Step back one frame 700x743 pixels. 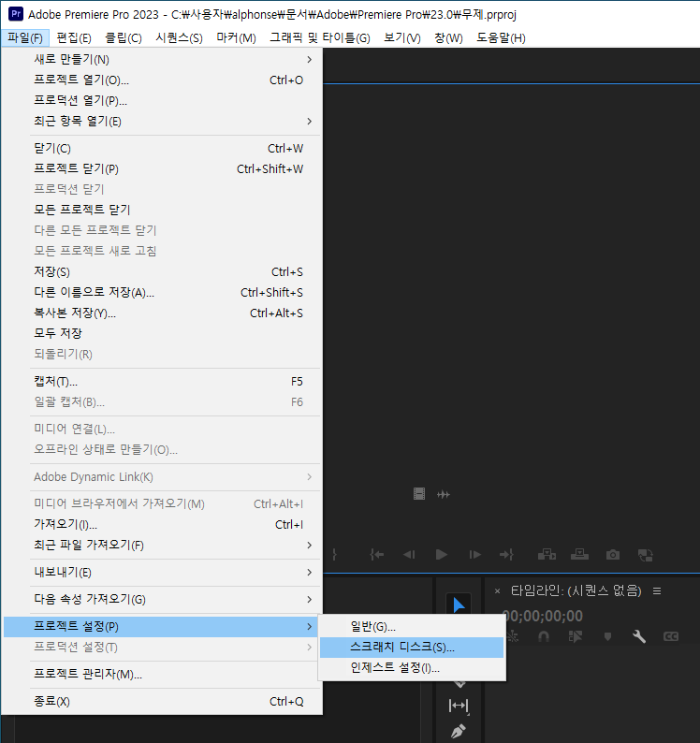click(409, 554)
